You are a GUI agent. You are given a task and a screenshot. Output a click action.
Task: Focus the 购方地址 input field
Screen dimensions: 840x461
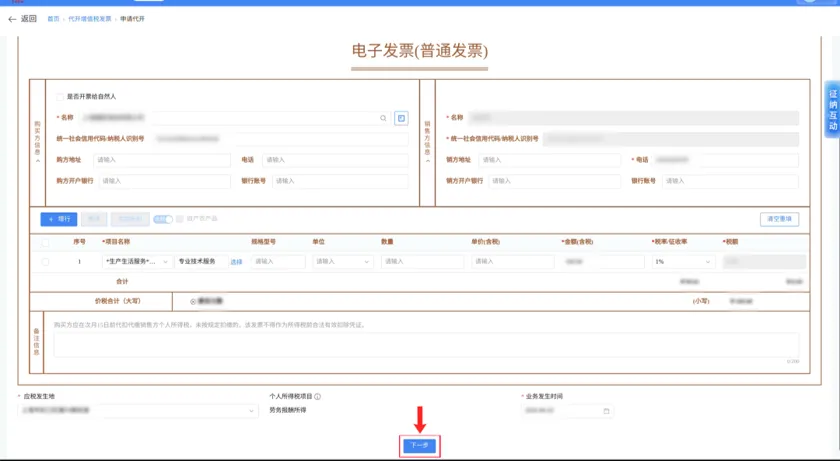162,160
